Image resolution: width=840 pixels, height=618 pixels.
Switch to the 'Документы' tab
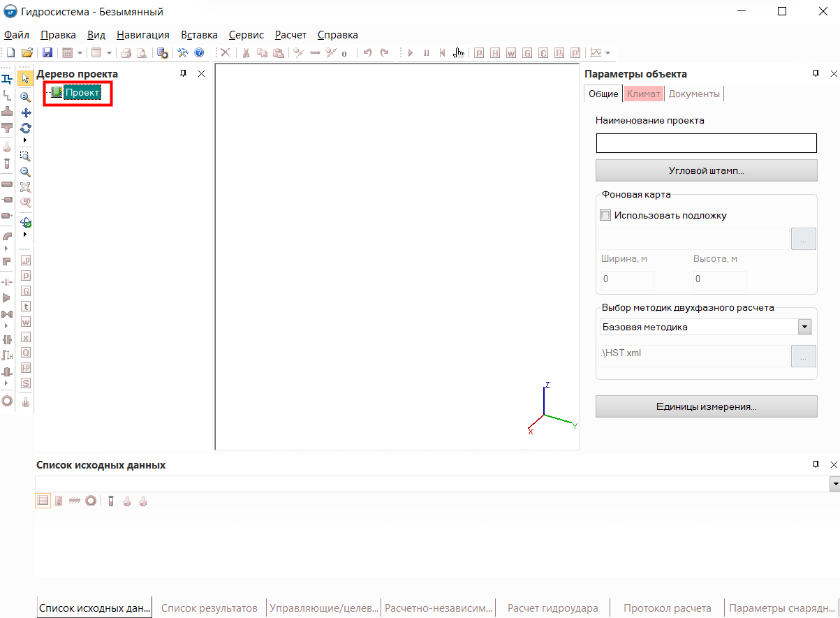coord(694,94)
